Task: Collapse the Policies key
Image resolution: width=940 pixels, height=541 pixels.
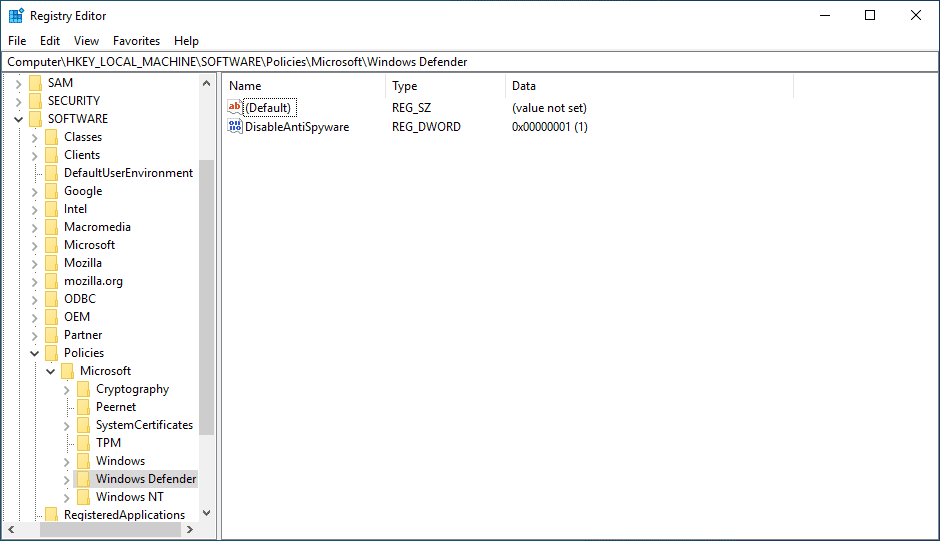Action: [x=35, y=353]
